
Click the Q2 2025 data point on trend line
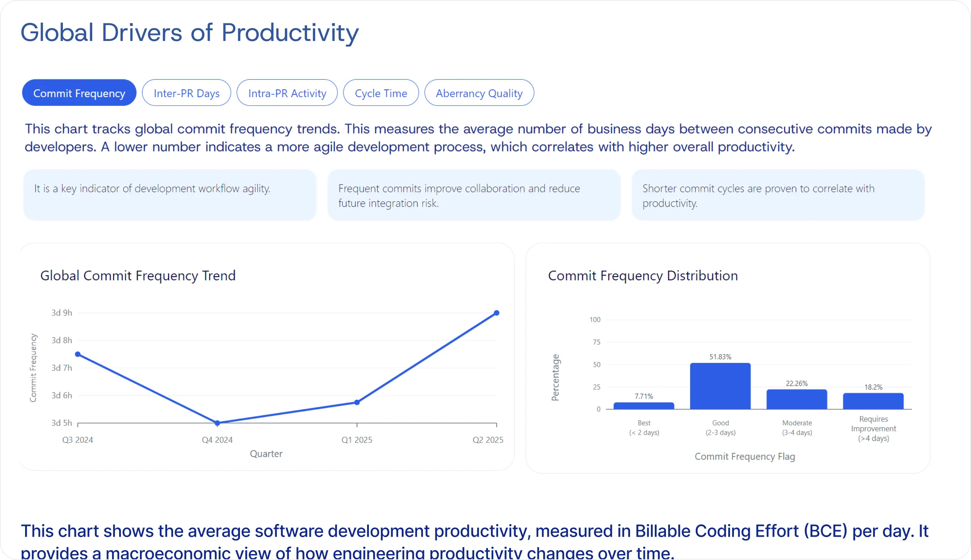(x=496, y=313)
